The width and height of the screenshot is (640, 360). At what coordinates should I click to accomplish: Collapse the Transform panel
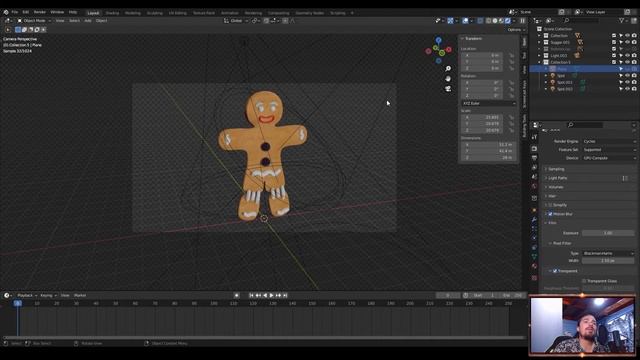[472, 38]
